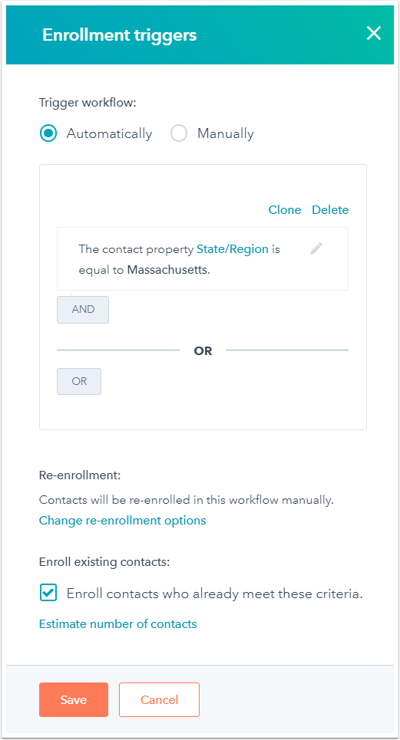Click the Massachusetts value in the filter
This screenshot has height=740, width=400.
click(168, 271)
